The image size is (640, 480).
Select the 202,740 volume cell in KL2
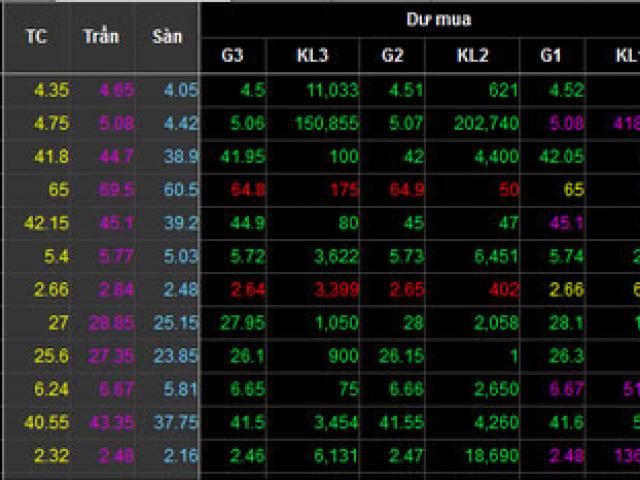[485, 124]
